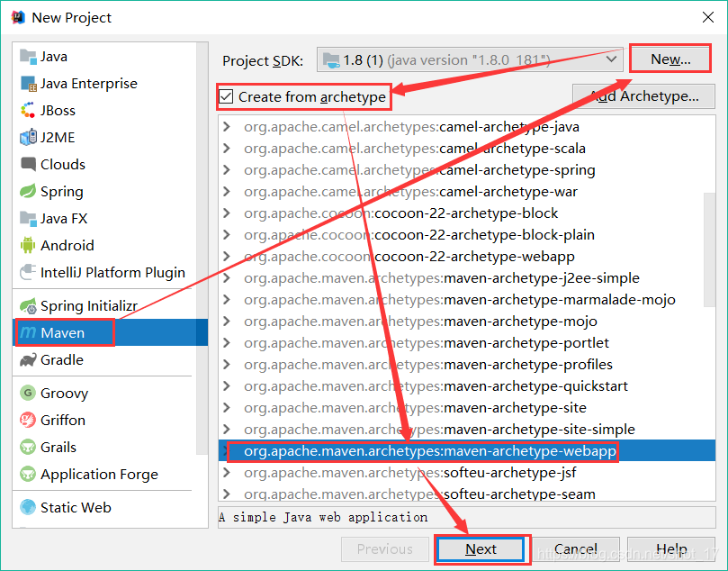
Task: Click the archetype list vertical scrollbar
Action: (709, 250)
